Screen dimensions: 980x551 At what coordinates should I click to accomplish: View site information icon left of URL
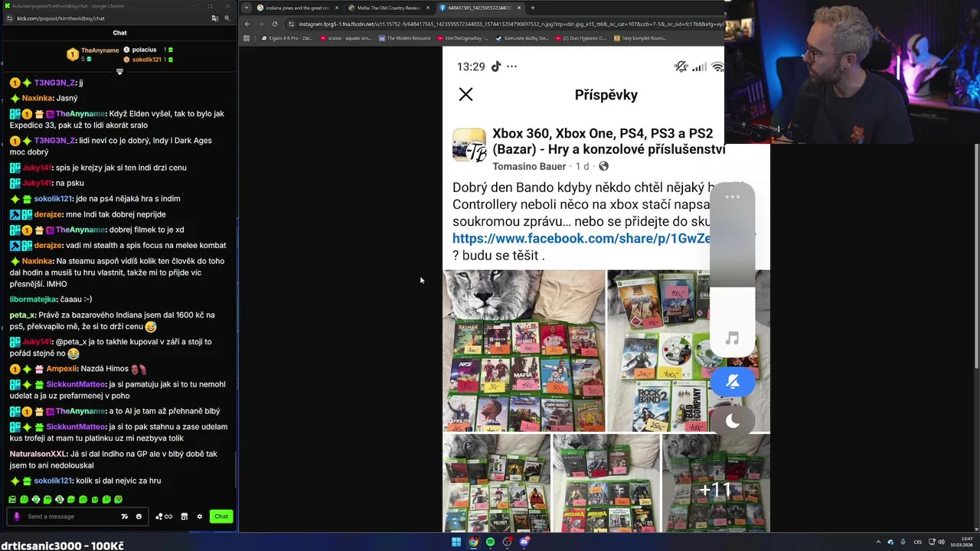coord(292,24)
